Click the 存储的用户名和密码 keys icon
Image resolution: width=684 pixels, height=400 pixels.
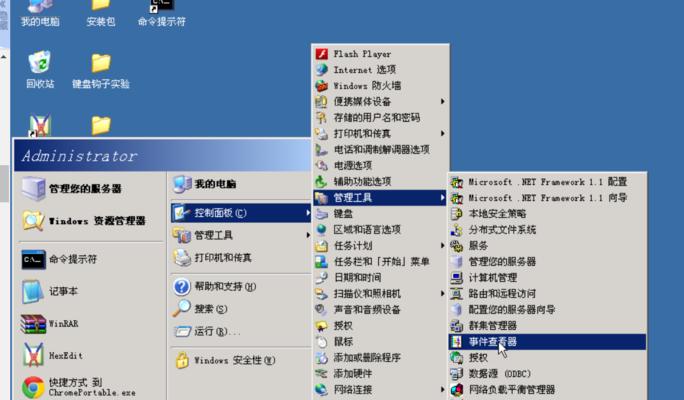point(322,118)
